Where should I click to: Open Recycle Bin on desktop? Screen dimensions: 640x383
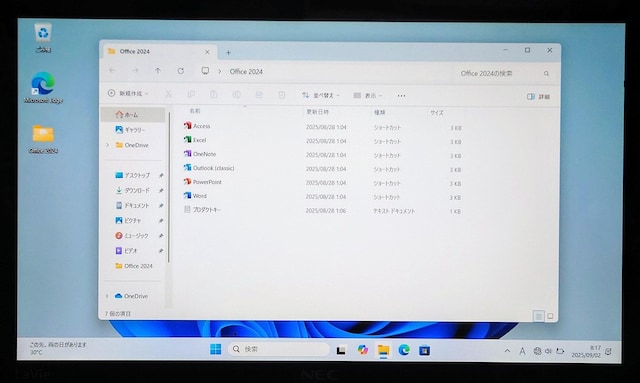[x=43, y=38]
